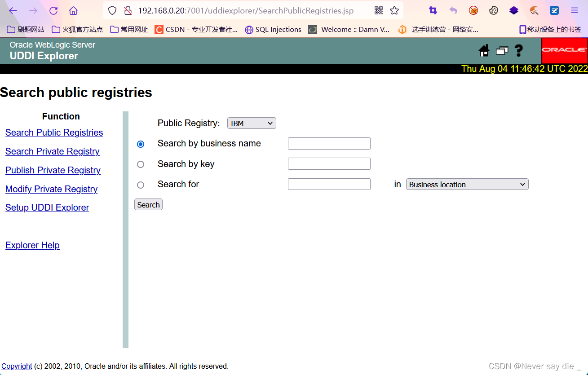
Task: Click the Zotero extension icon
Action: point(554,10)
